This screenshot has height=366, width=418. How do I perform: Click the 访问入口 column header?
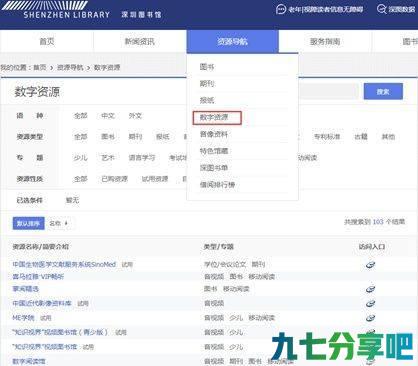click(372, 247)
